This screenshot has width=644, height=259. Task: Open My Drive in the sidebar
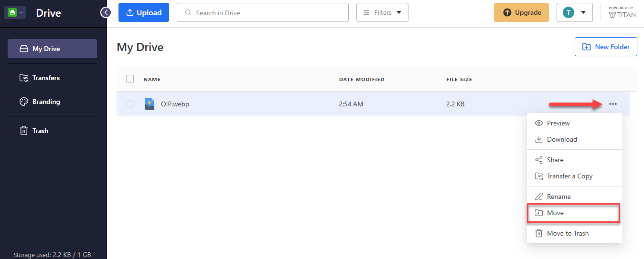(52, 49)
